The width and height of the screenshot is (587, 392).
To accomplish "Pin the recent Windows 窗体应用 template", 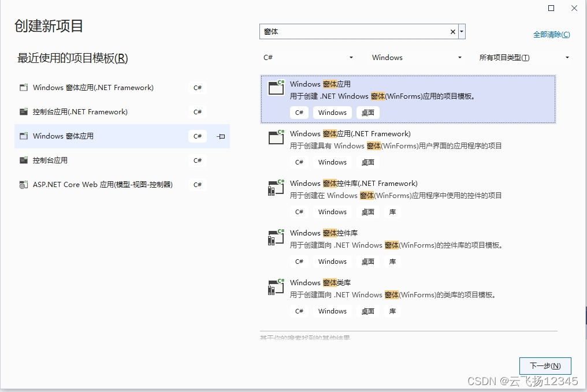I will [221, 136].
